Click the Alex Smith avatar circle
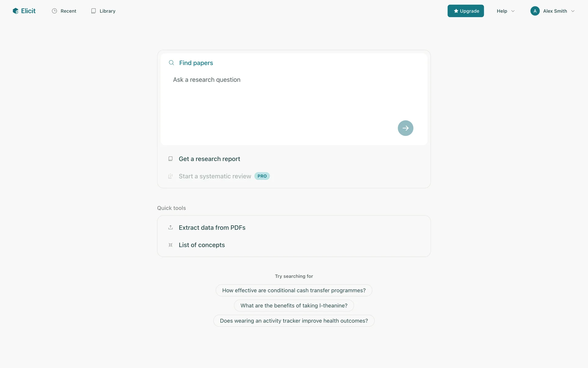Viewport: 588px width, 368px height. (535, 11)
